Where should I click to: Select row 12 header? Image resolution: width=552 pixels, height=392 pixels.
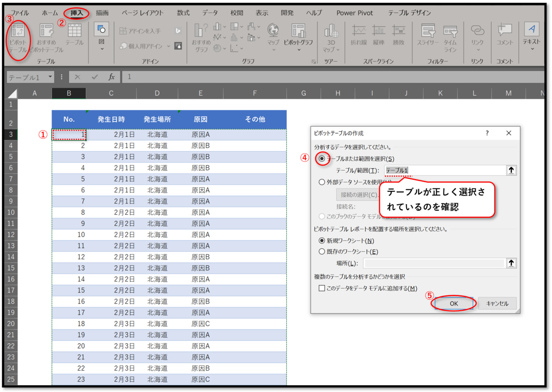click(11, 234)
